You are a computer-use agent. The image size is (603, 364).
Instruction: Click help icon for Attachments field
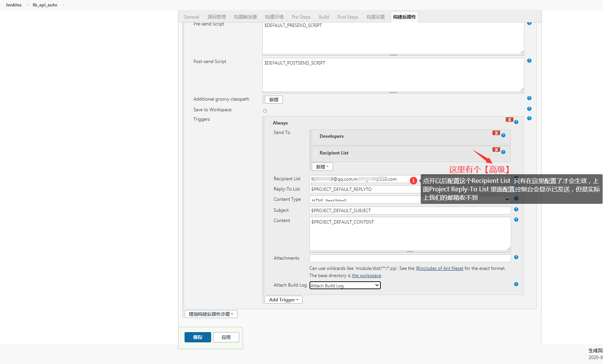tap(516, 257)
